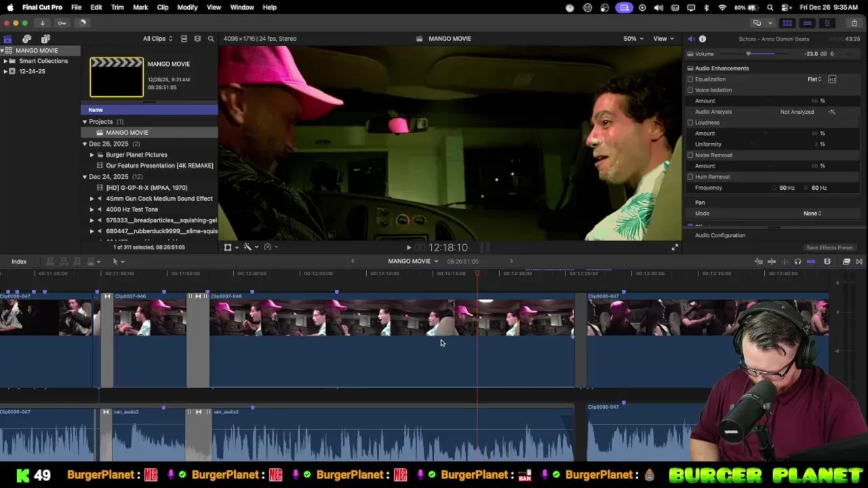The height and width of the screenshot is (488, 868).
Task: Search the browser with magnifier icon
Action: tap(211, 39)
